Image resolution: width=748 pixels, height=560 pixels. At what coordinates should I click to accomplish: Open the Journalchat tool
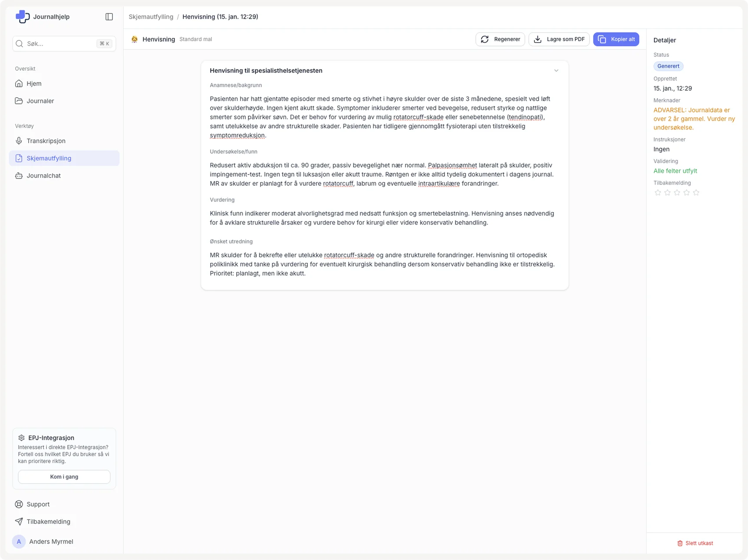(x=43, y=175)
